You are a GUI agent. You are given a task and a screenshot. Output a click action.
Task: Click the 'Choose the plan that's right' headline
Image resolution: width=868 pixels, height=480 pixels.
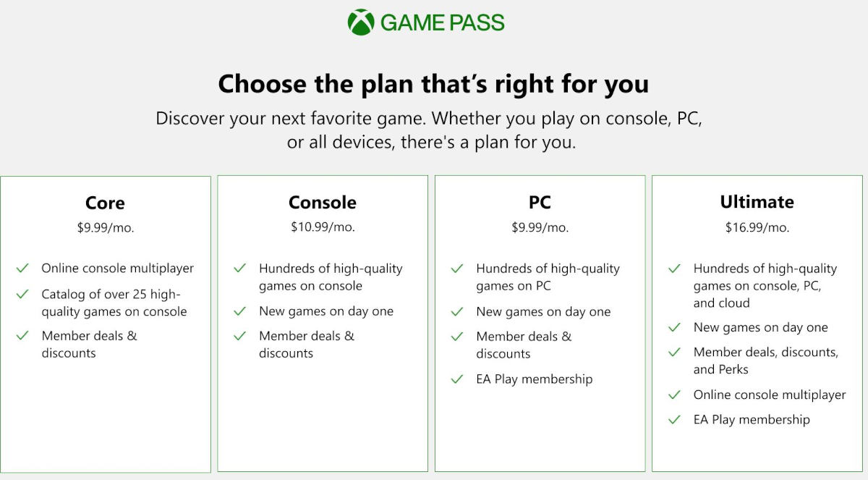[x=433, y=84]
